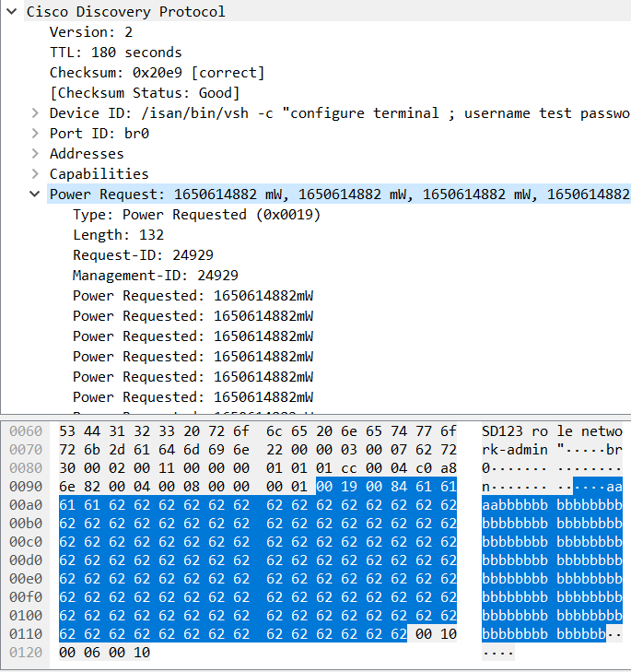Collapse the Power Request field
The width and height of the screenshot is (631, 672).
35,195
